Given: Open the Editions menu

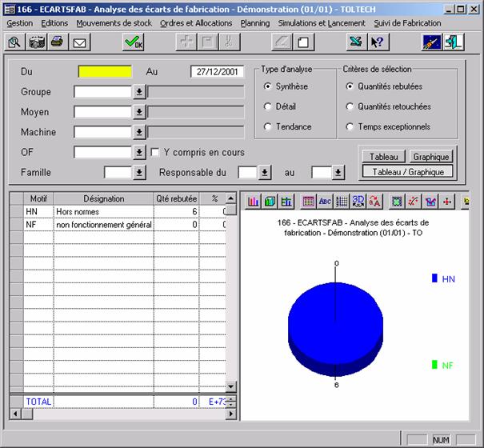Looking at the screenshot, I should [54, 23].
